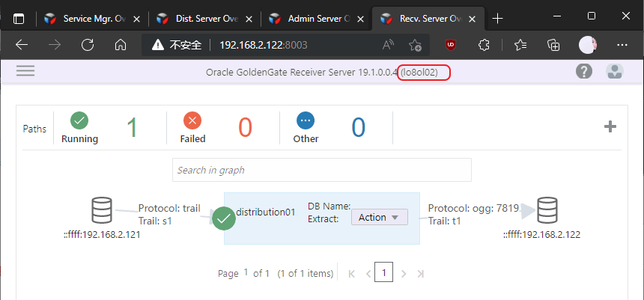The image size is (644, 300).
Task: Open the favorites list
Action: coord(520,45)
